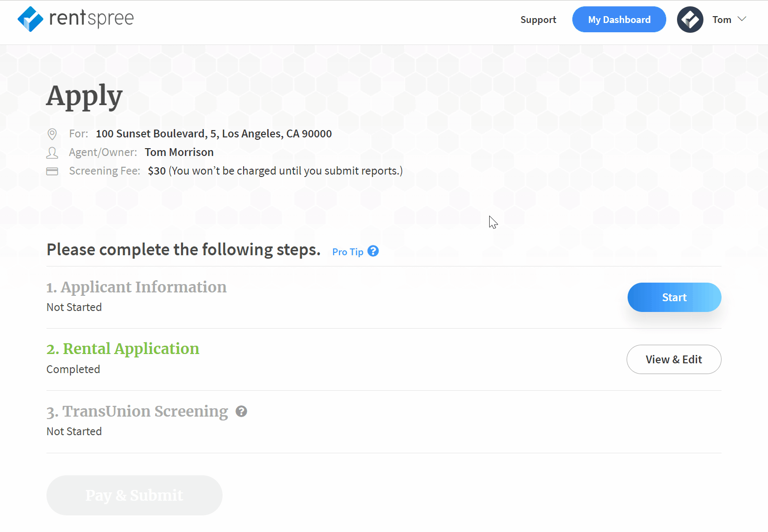The height and width of the screenshot is (532, 768).
Task: Select the Support menu item
Action: 538,20
